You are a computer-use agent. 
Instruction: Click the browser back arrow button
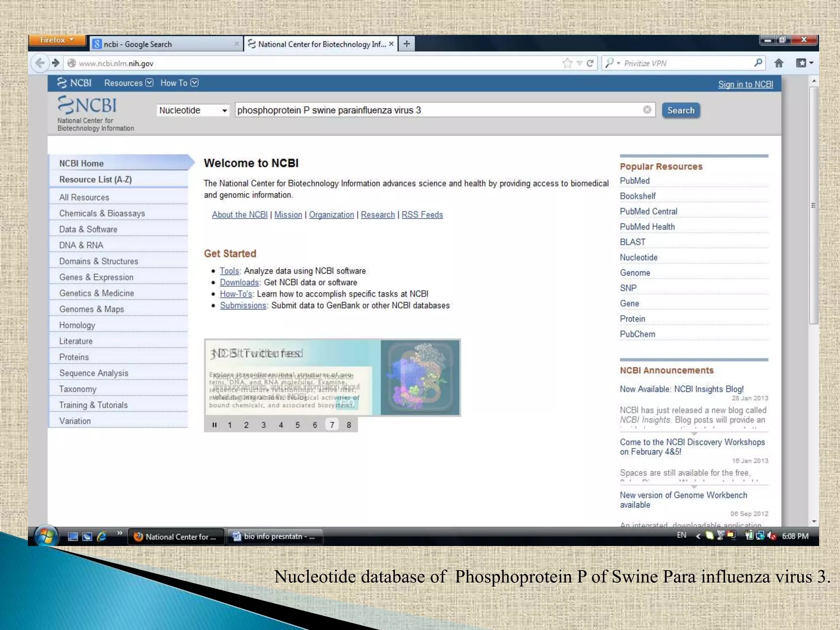[40, 63]
